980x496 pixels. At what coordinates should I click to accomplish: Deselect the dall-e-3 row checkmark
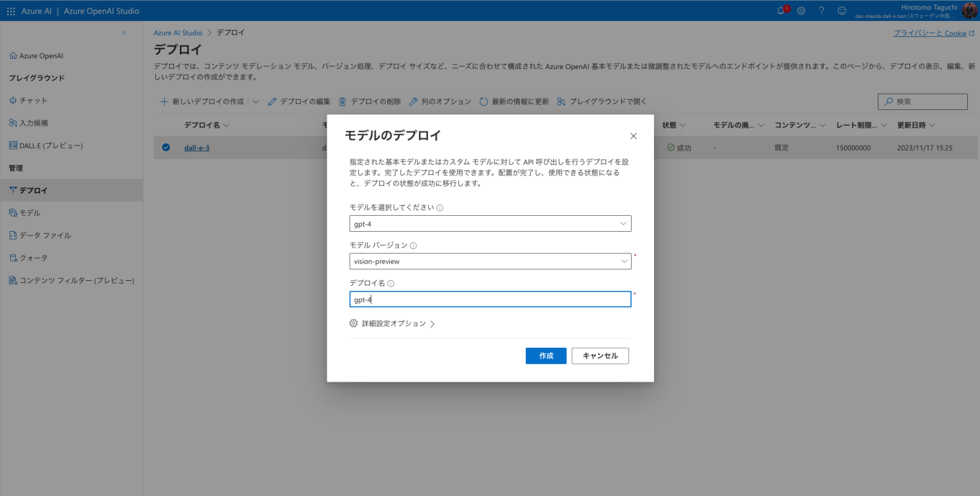pyautogui.click(x=166, y=147)
